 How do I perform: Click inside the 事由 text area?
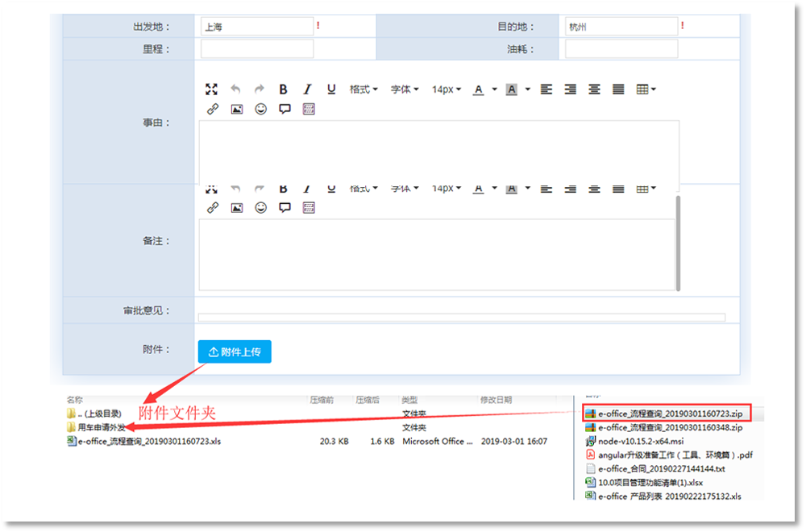click(x=439, y=152)
